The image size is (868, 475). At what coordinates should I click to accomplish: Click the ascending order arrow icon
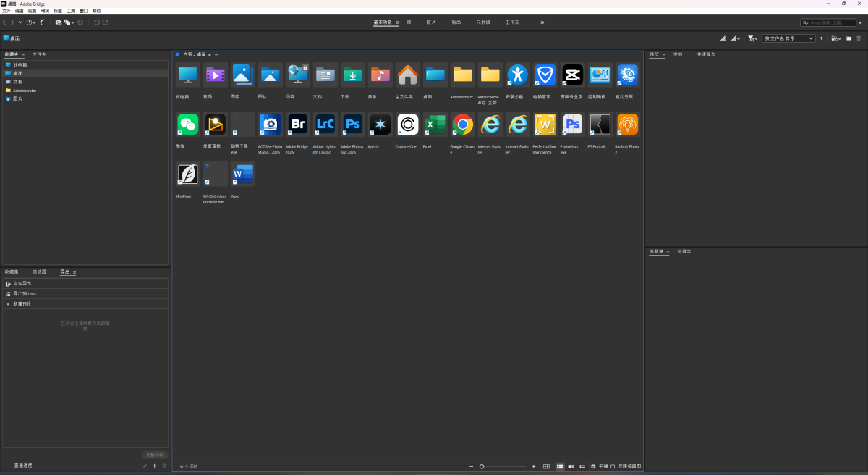(x=821, y=38)
